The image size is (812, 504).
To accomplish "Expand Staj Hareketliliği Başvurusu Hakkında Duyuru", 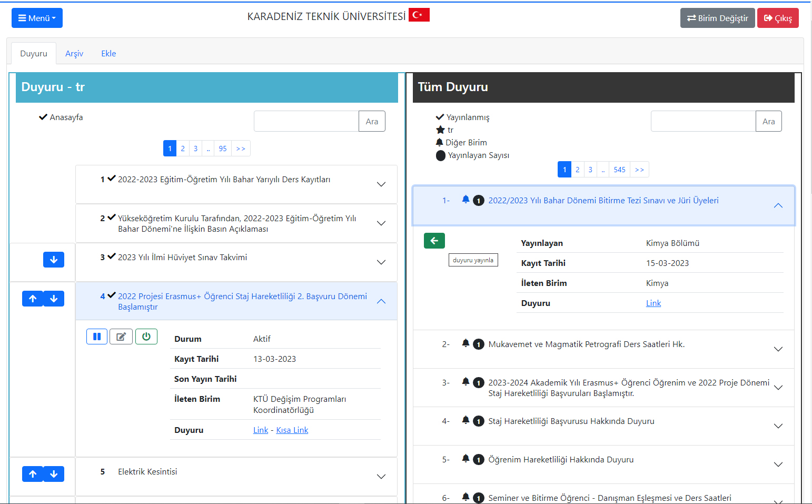I will pos(604,426).
